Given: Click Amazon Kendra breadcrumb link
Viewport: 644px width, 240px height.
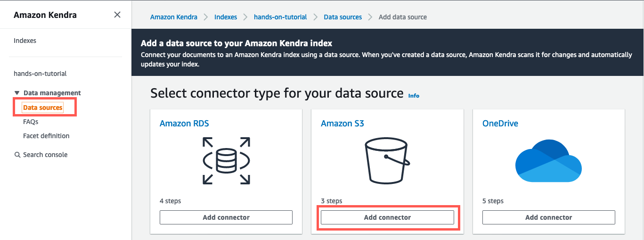Looking at the screenshot, I should 174,17.
